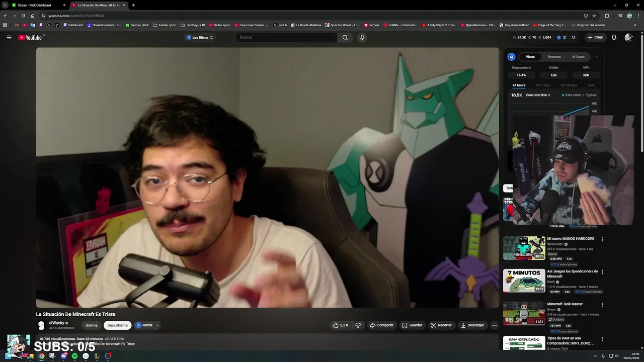
Task: Open a new browser tab
Action: (133, 5)
